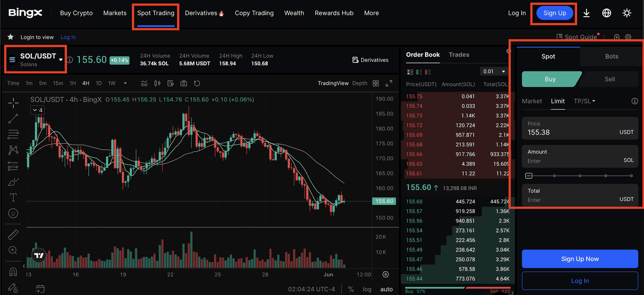The height and width of the screenshot is (295, 644).
Task: Open the long position forecasting tool
Action: 14,165
